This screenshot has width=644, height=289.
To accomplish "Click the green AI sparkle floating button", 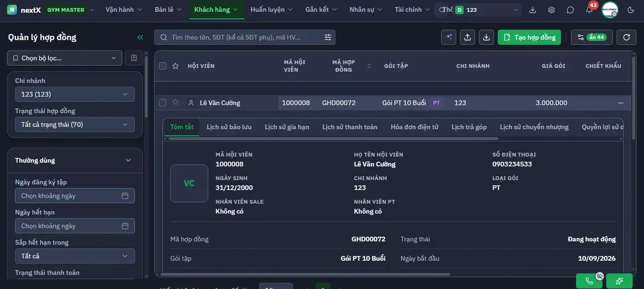I will pyautogui.click(x=619, y=281).
